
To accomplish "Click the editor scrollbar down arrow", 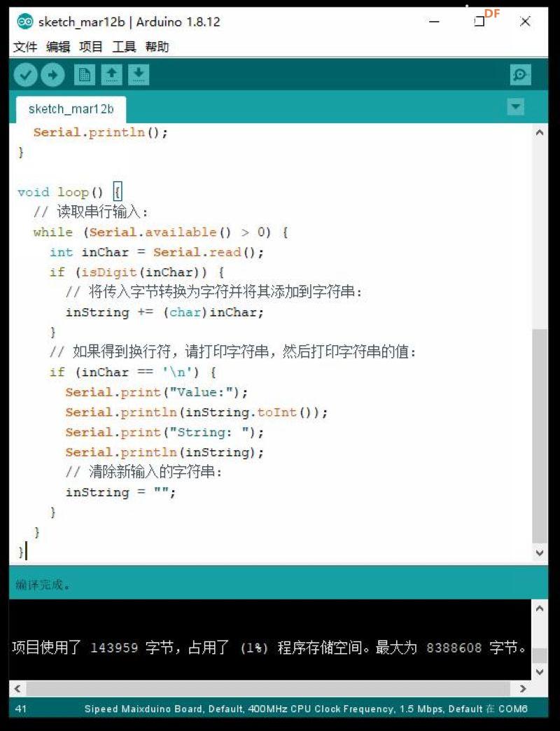I will [540, 553].
